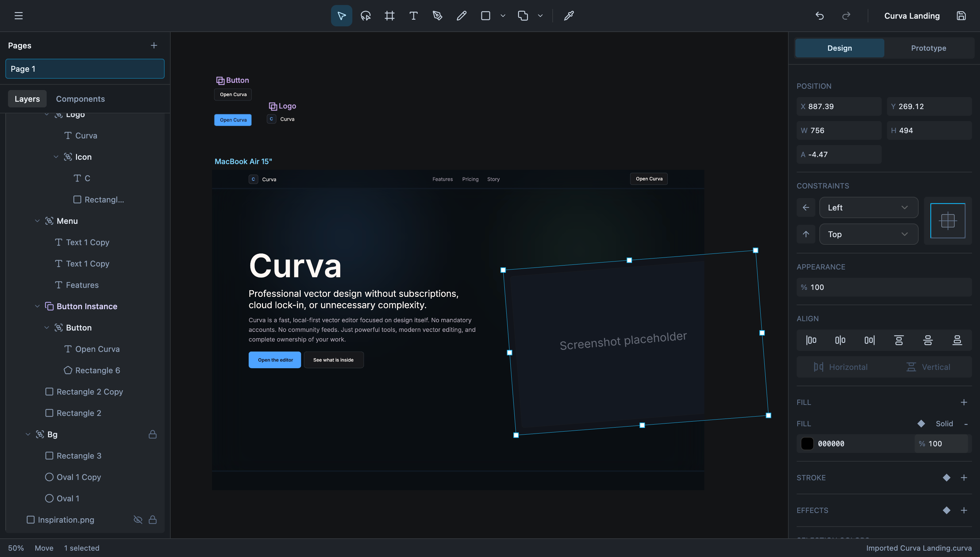980x557 pixels.
Task: Select the Rectangle shape tool
Action: tap(485, 16)
